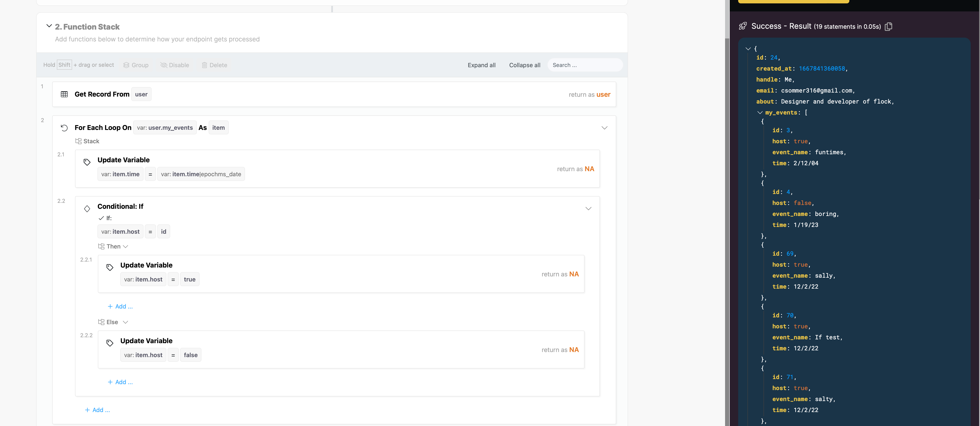Click the item alias chip in the loop
Screen dimensions: 980x426
tap(218, 128)
